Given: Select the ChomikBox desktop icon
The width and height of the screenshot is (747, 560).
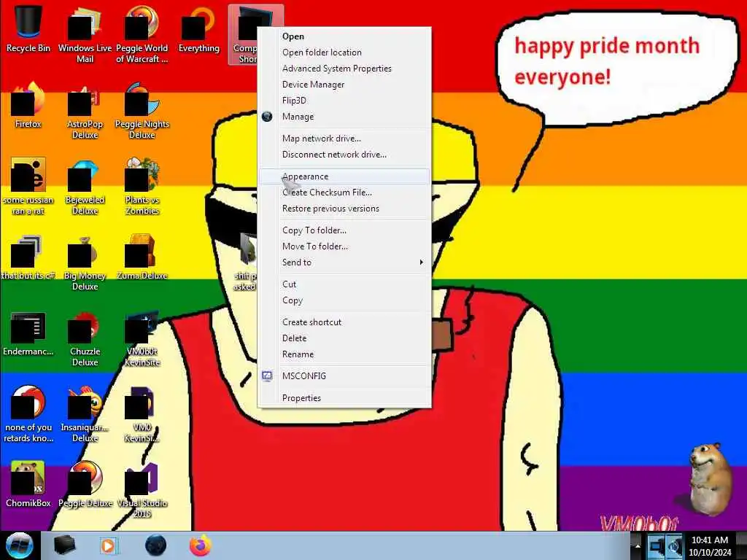Looking at the screenshot, I should [x=28, y=485].
